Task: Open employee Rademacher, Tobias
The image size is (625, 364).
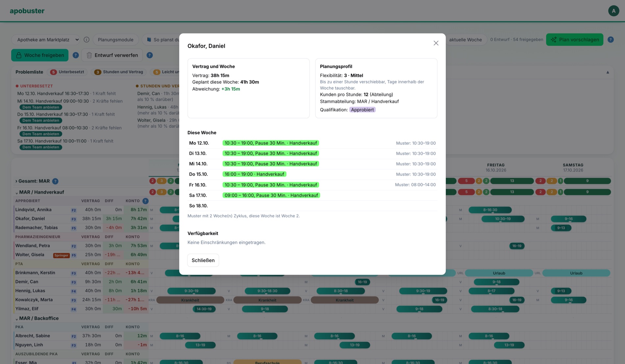Action: 37,228
